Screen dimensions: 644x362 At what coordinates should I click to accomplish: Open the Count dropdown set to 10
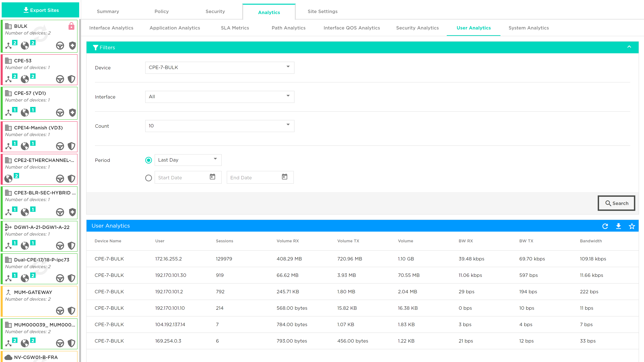click(220, 126)
